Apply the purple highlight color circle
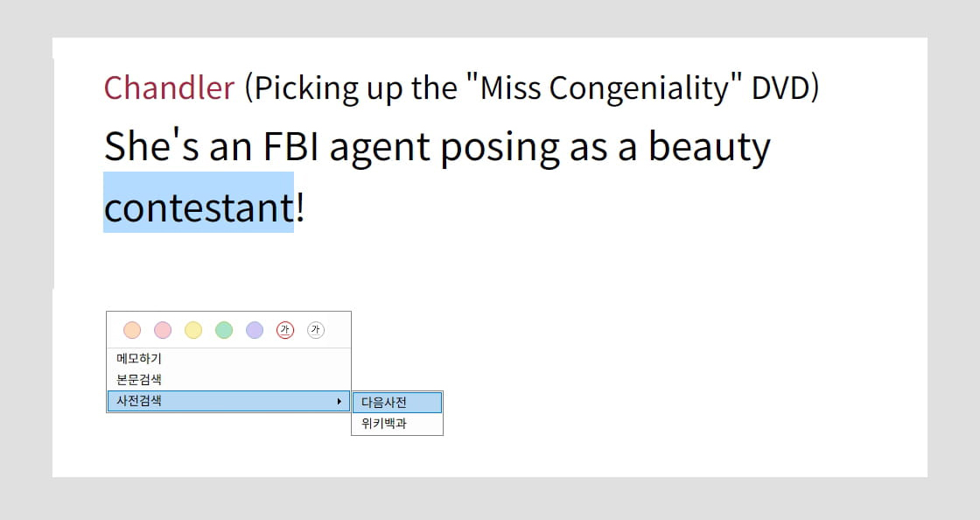 coord(255,330)
